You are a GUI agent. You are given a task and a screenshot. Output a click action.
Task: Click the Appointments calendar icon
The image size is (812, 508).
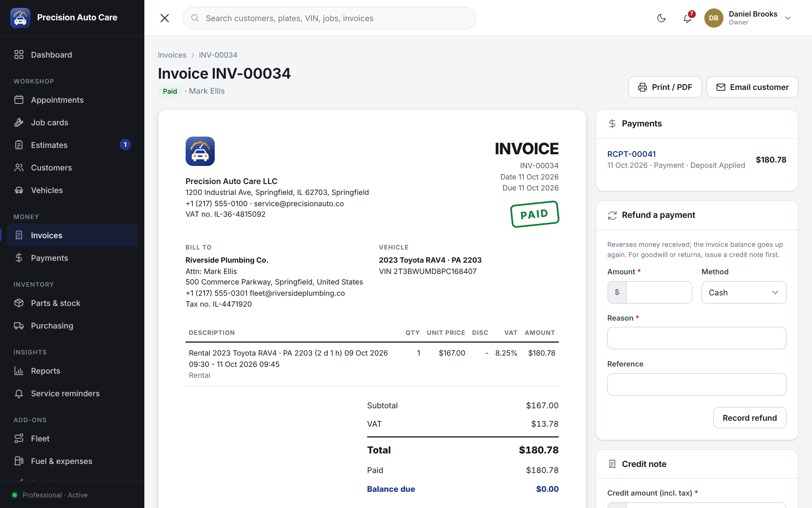(19, 100)
